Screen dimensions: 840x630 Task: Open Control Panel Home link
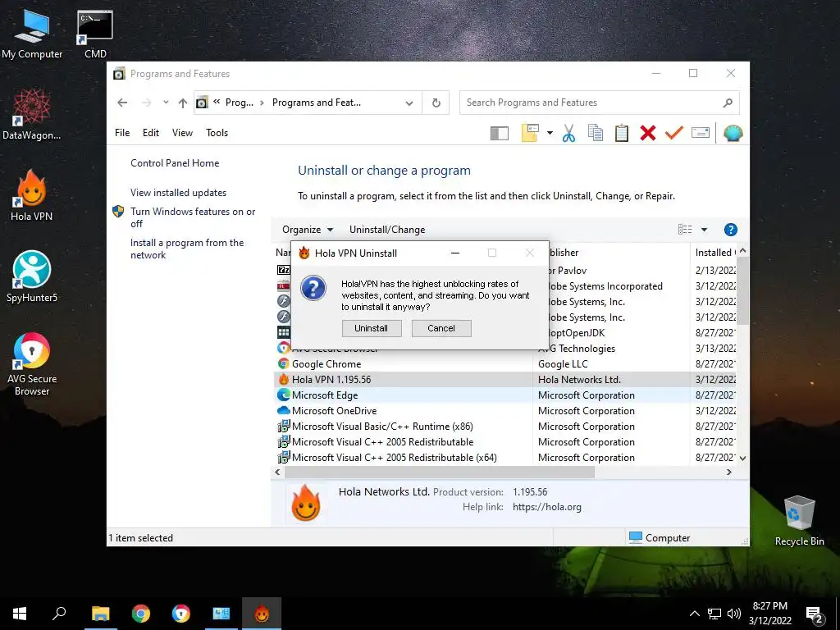click(175, 163)
